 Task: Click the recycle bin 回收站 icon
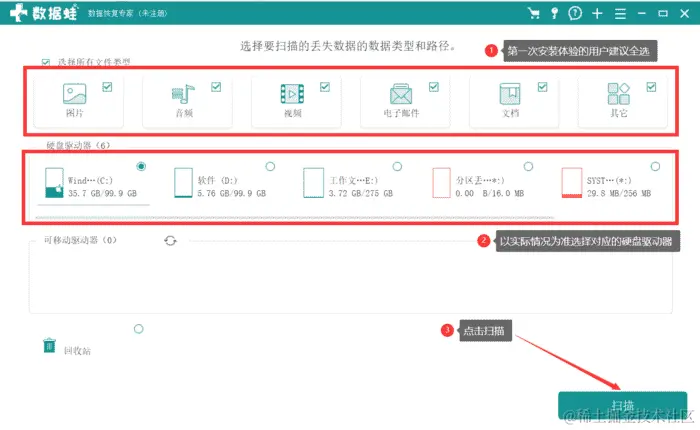click(49, 345)
